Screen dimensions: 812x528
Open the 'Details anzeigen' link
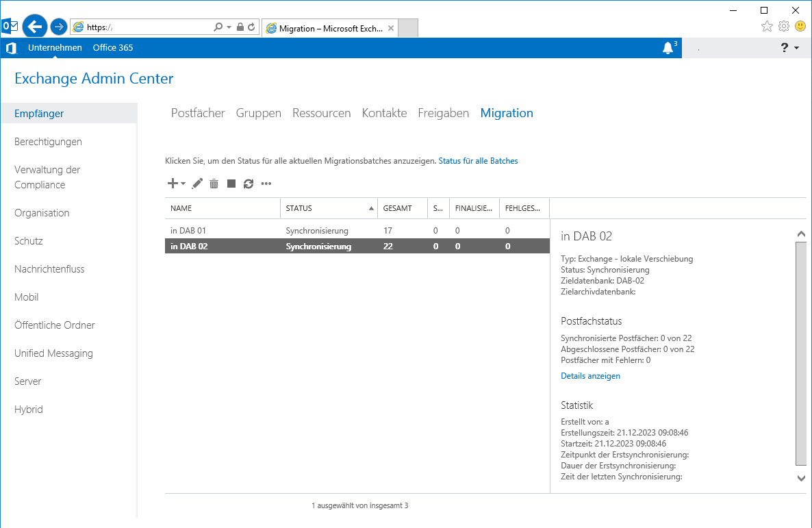(590, 376)
